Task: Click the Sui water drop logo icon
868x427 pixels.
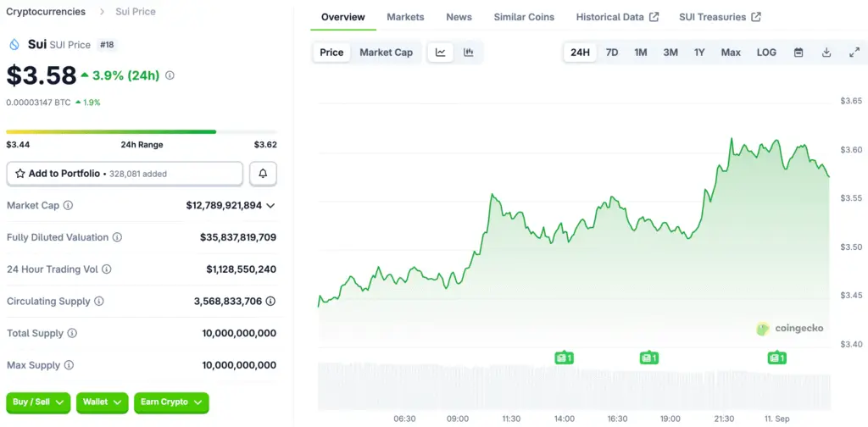Action: tap(14, 45)
